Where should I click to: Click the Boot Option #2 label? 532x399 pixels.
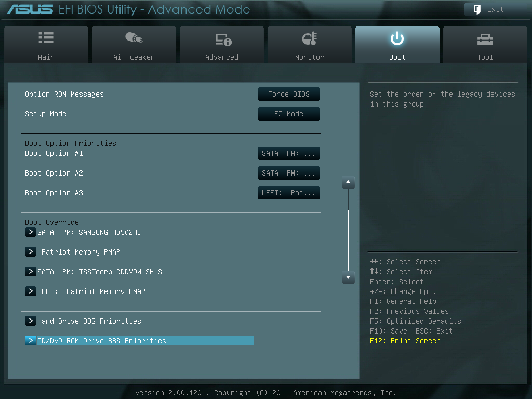click(x=54, y=173)
